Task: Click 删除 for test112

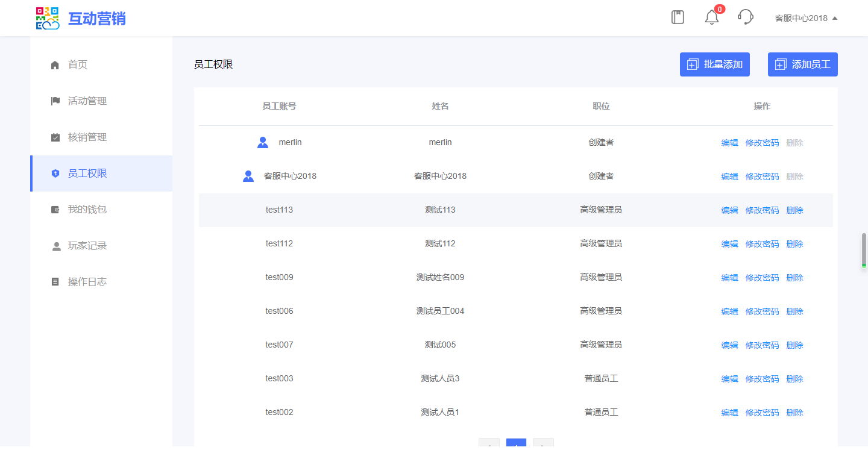Action: pos(795,244)
